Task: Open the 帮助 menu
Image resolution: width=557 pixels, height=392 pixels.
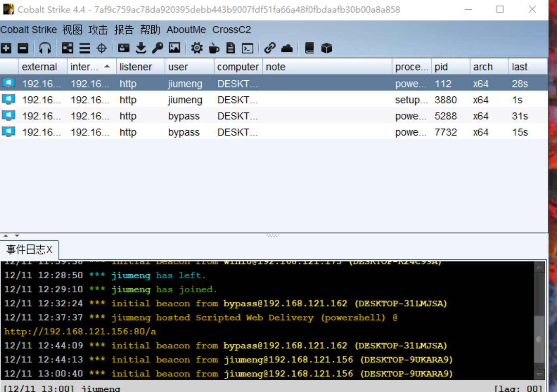Action: (x=150, y=29)
